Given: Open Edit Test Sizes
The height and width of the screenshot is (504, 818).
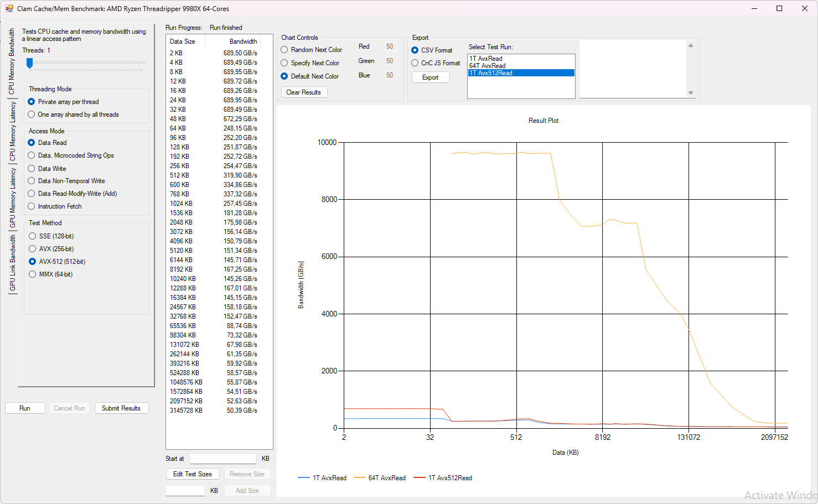Looking at the screenshot, I should tap(193, 474).
